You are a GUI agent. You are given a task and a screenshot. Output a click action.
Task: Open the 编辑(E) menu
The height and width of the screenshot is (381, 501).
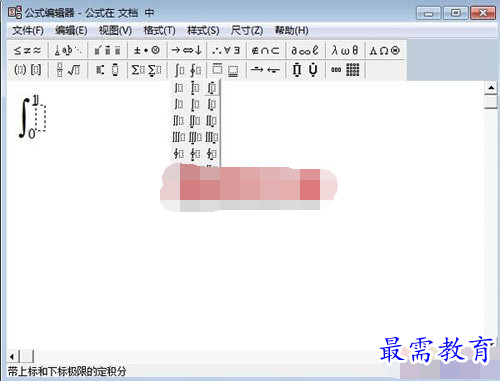coord(71,31)
